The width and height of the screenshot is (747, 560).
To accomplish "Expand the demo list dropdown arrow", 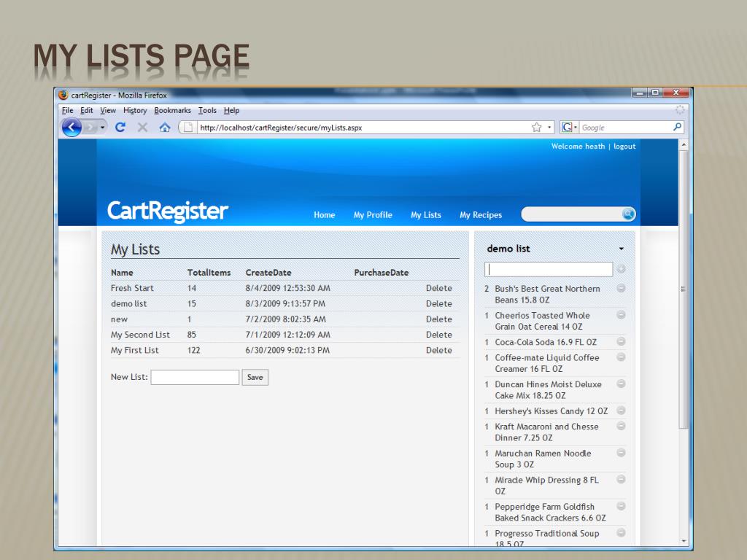I will click(x=622, y=249).
